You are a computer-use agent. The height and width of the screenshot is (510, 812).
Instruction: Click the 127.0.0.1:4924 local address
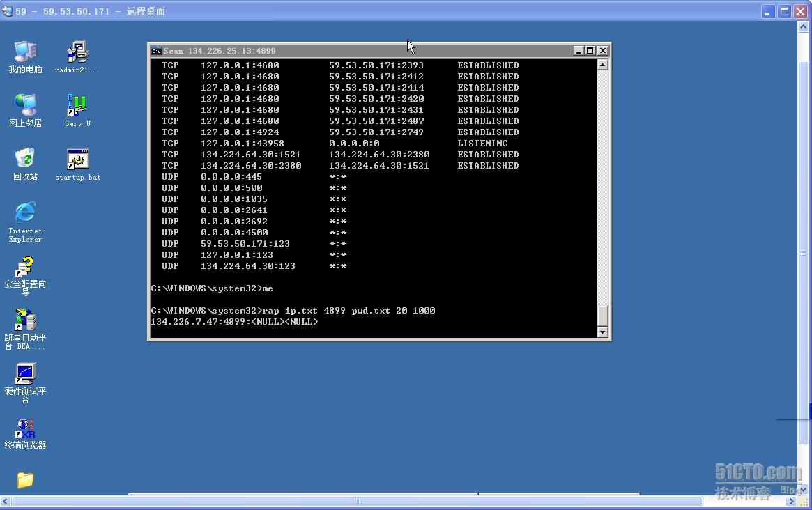click(240, 132)
